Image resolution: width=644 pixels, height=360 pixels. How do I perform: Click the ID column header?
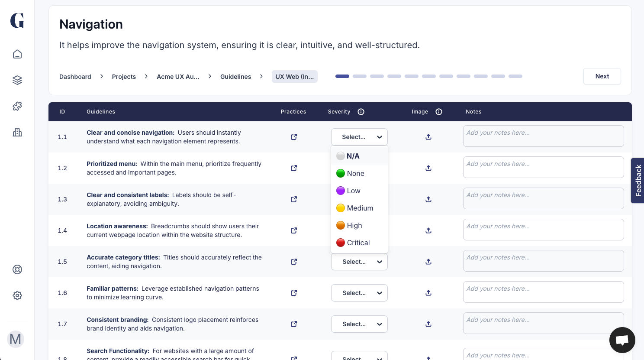(x=62, y=112)
